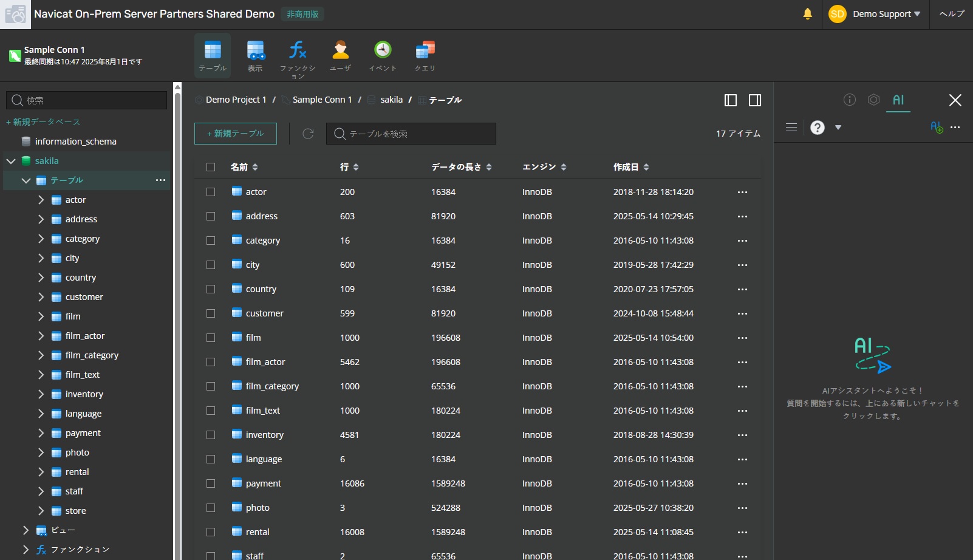
Task: Open more options for actor row
Action: coord(742,192)
